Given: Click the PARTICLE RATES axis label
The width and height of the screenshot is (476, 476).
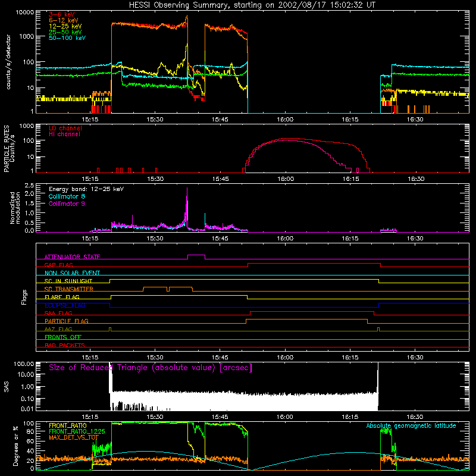Looking at the screenshot, I should coord(7,149).
